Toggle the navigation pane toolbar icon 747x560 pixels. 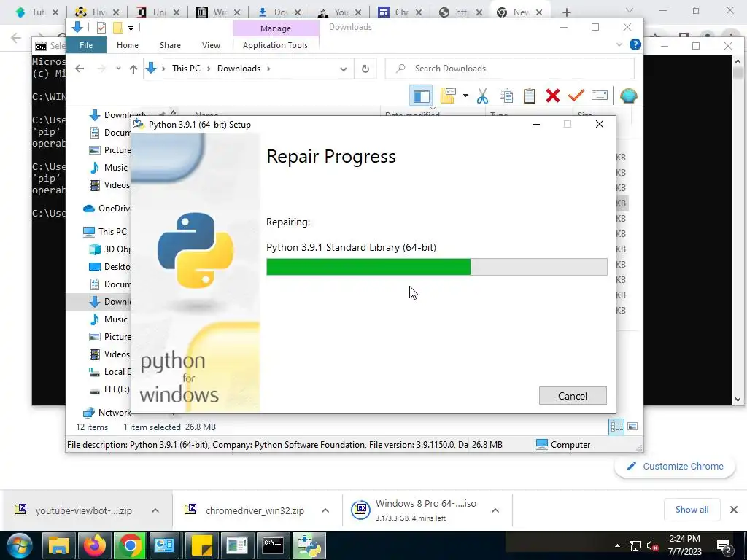[x=421, y=96]
